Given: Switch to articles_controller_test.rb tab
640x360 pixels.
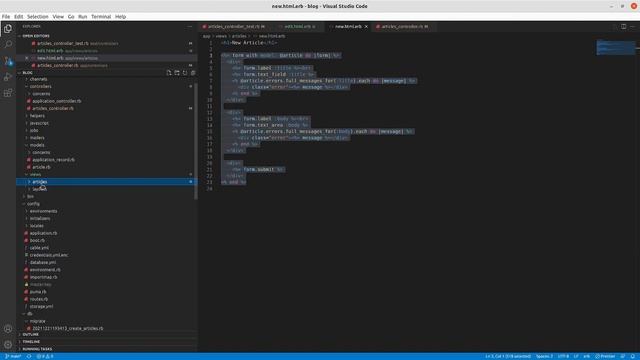Looking at the screenshot, I should point(233,27).
